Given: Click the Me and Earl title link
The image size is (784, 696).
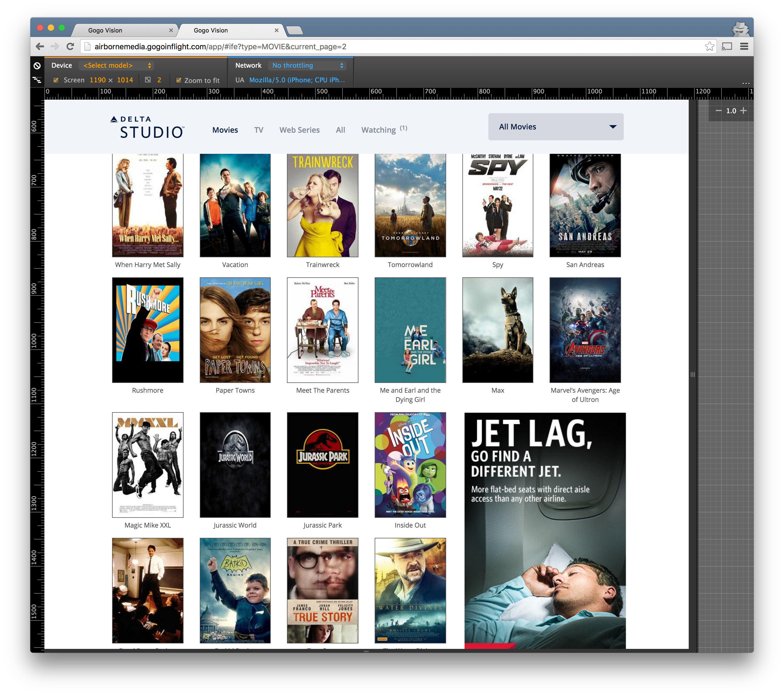Looking at the screenshot, I should pos(410,395).
